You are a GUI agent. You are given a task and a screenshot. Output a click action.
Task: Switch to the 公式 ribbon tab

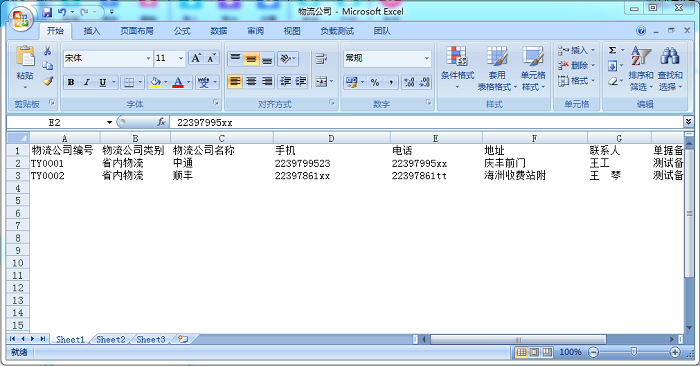click(x=182, y=31)
